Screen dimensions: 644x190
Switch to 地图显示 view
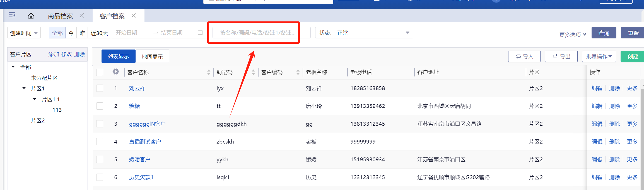click(x=152, y=56)
